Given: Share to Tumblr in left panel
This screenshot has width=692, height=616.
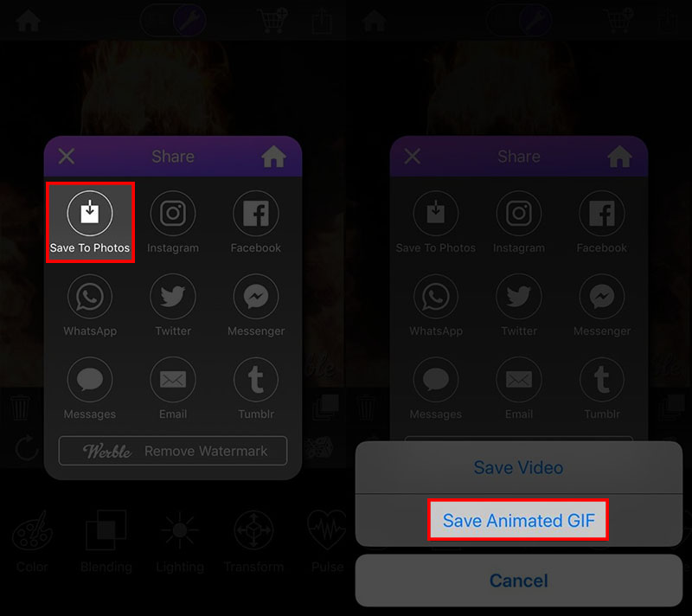Looking at the screenshot, I should point(256,388).
